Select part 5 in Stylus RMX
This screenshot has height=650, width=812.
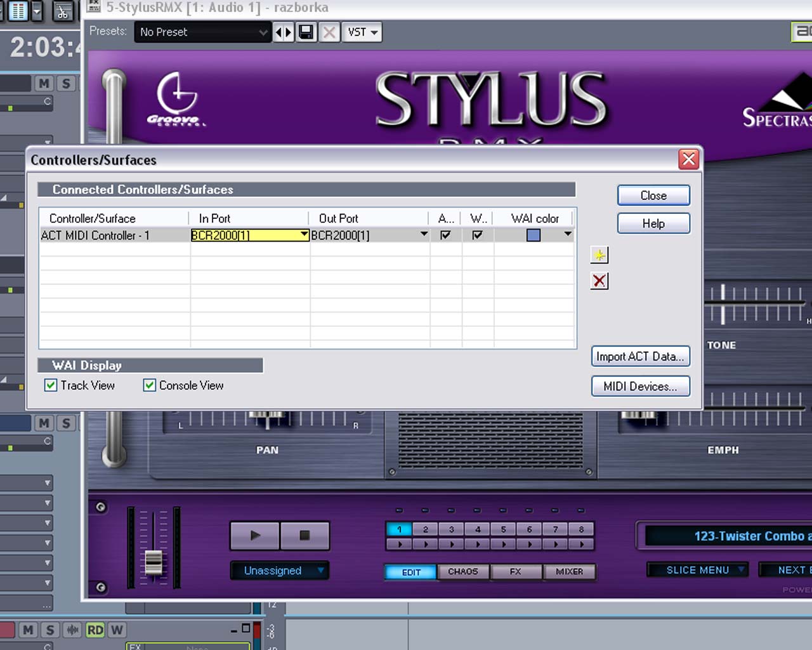[504, 529]
